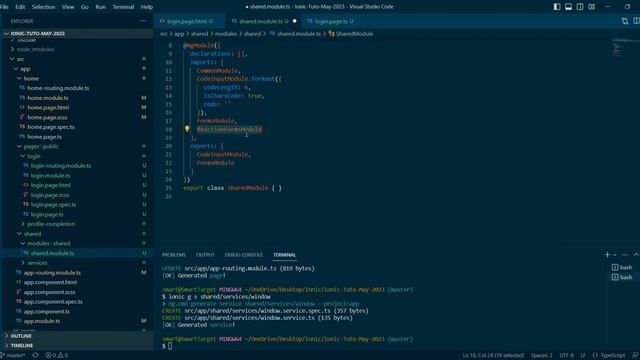Open the Go menu

pos(84,7)
